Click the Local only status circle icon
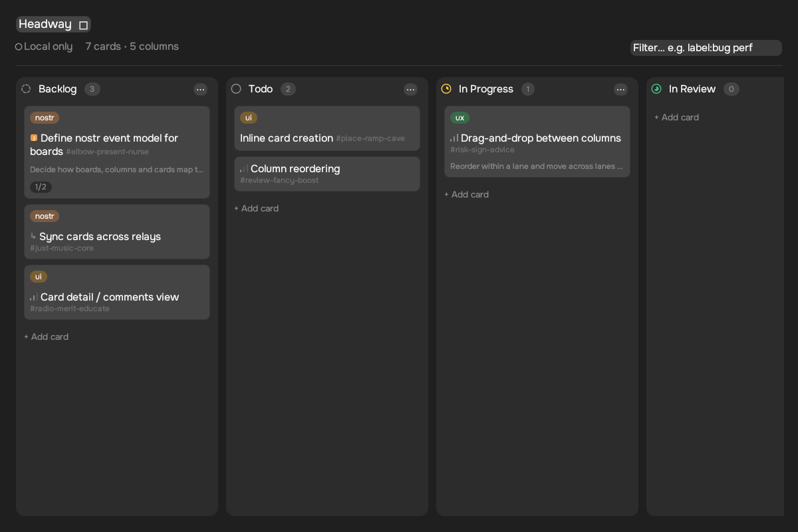Image resolution: width=798 pixels, height=532 pixels. coord(19,47)
